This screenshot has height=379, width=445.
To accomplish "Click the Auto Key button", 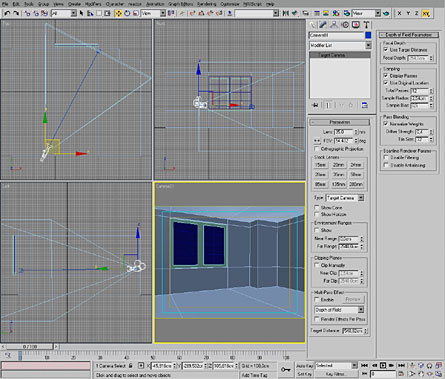I will click(304, 366).
